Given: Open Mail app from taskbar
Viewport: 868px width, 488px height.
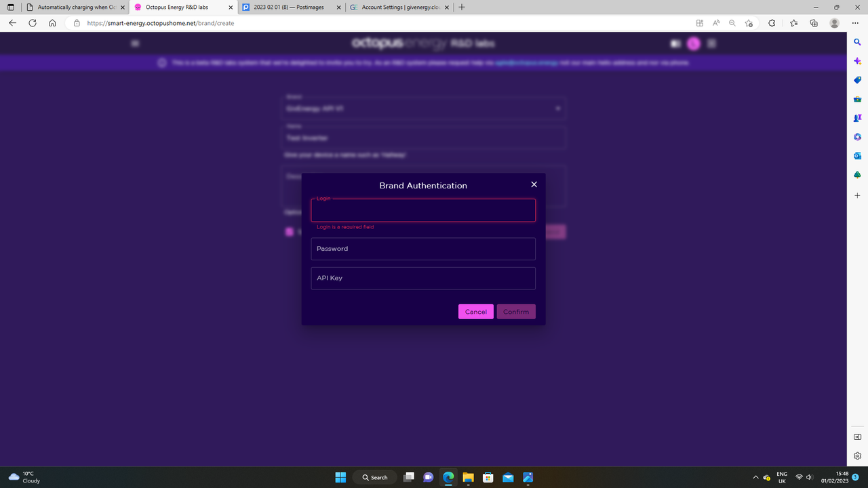Looking at the screenshot, I should click(508, 477).
